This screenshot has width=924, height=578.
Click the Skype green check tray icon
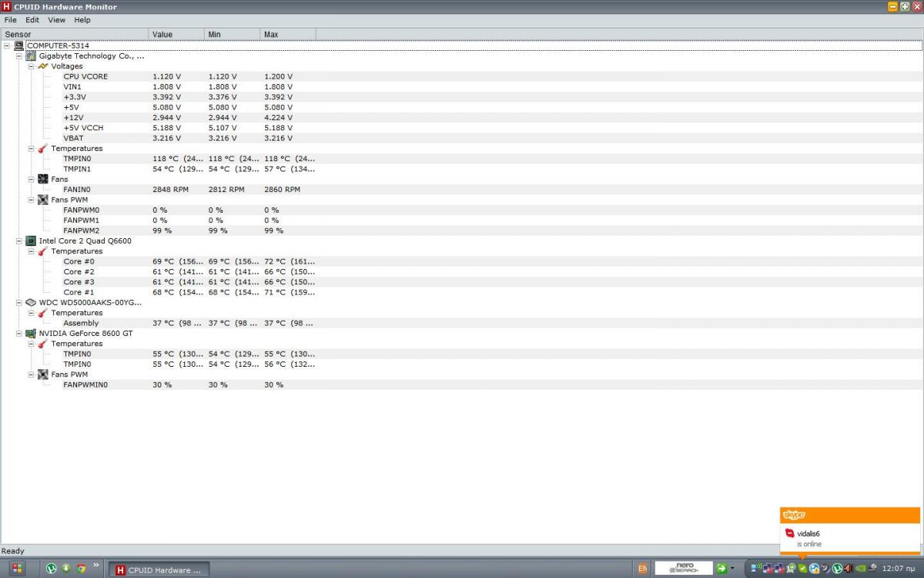pos(802,569)
